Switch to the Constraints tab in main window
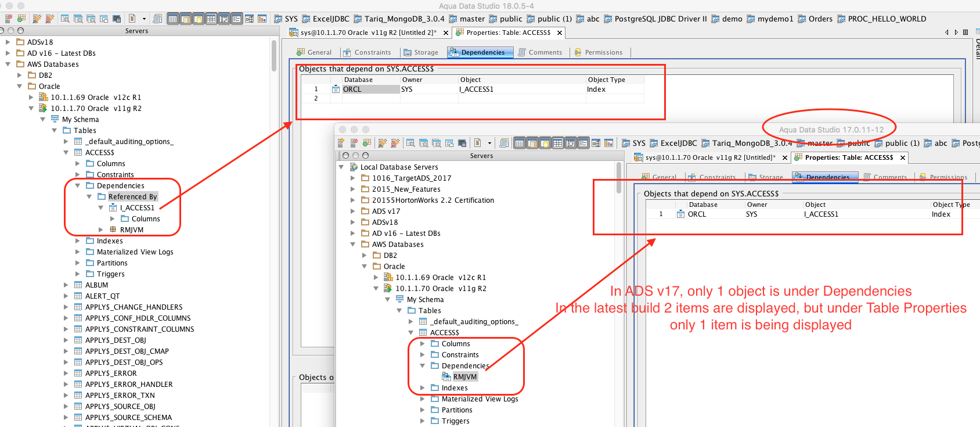Image resolution: width=980 pixels, height=427 pixels. pos(367,52)
